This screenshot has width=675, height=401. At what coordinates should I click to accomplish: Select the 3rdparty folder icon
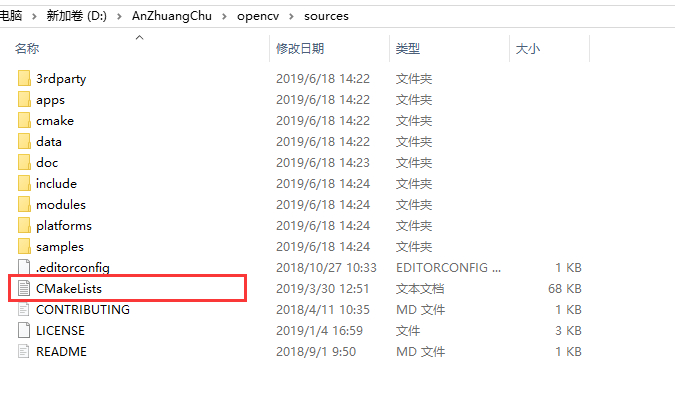(x=24, y=78)
